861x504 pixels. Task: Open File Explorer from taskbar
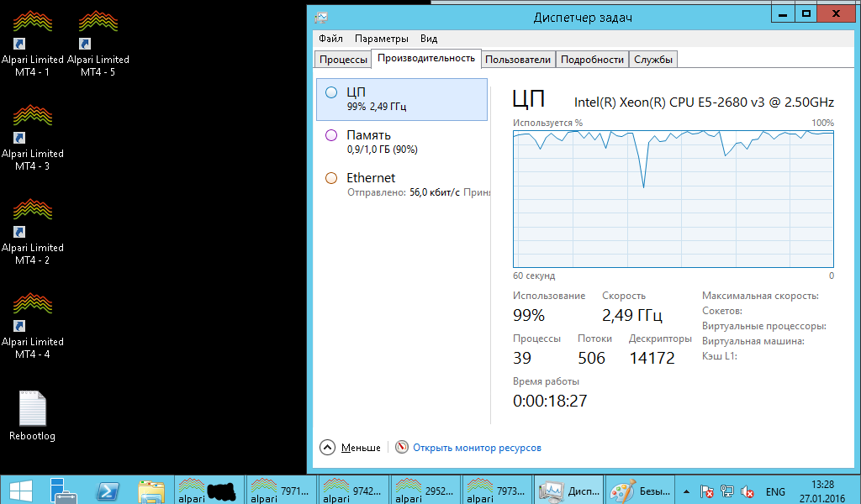151,491
